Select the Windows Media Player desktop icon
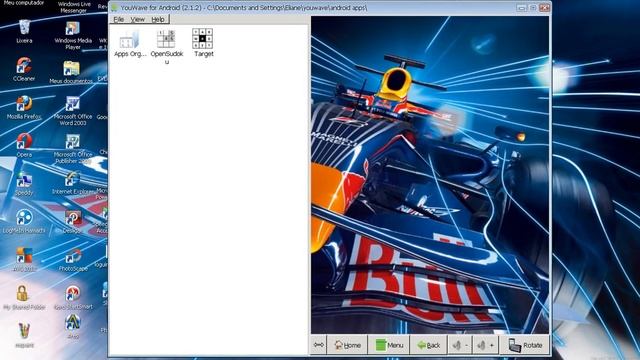 coord(73,36)
